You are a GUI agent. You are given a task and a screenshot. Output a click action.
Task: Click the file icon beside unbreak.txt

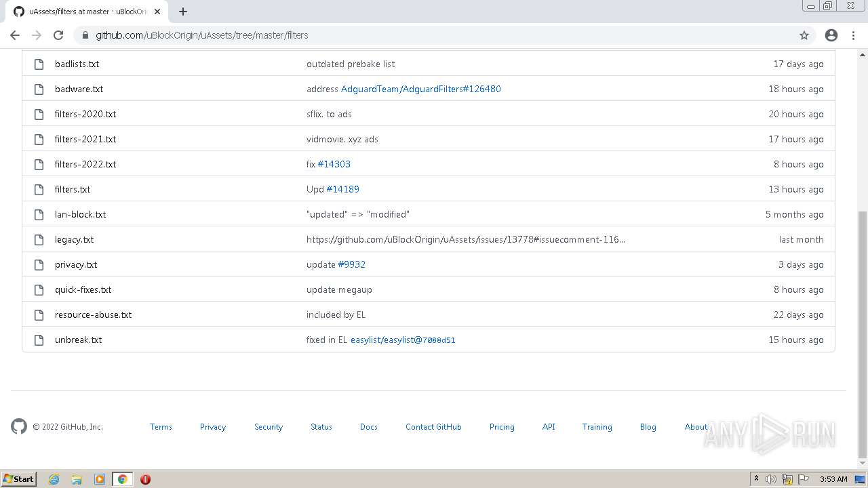point(39,340)
